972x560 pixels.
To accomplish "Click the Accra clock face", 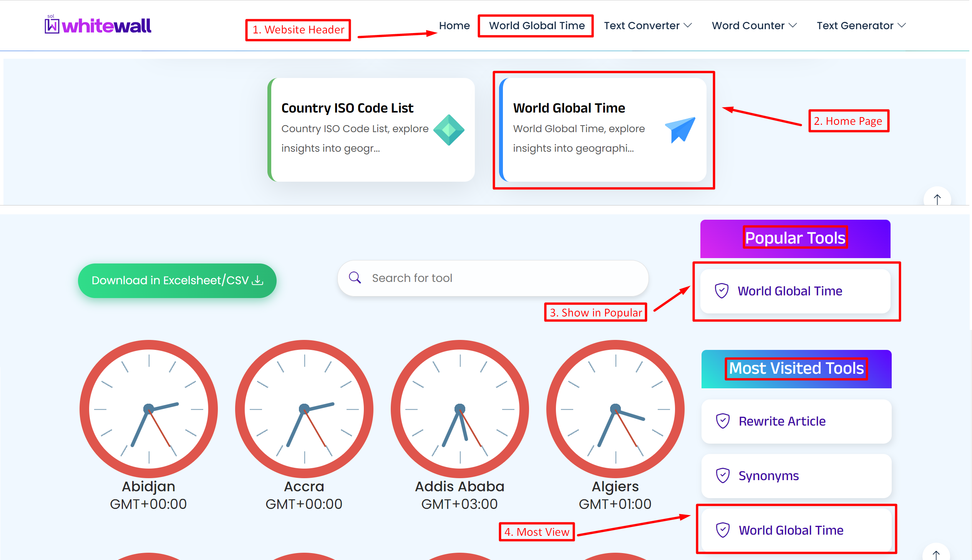I will pos(304,409).
